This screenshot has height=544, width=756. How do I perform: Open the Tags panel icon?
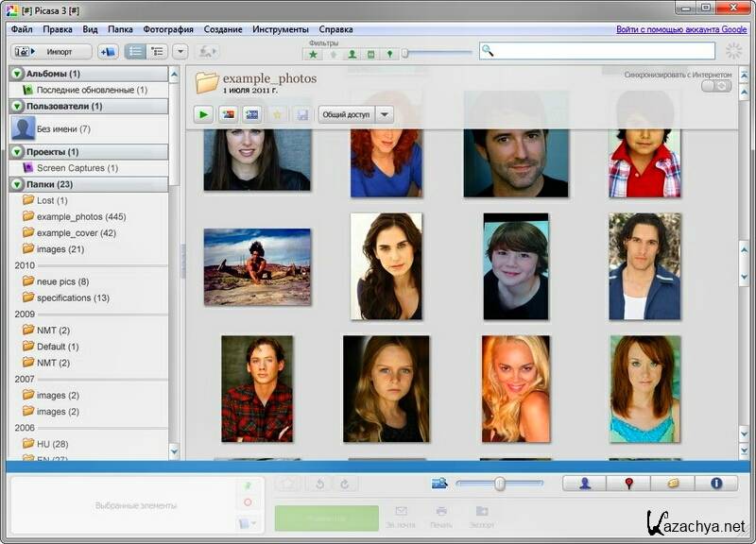click(673, 484)
